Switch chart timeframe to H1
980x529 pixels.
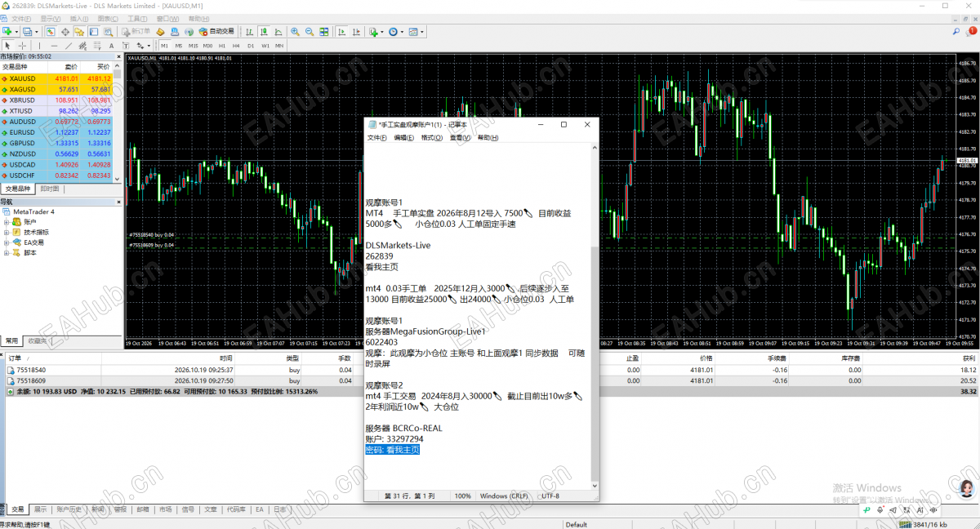pos(223,46)
